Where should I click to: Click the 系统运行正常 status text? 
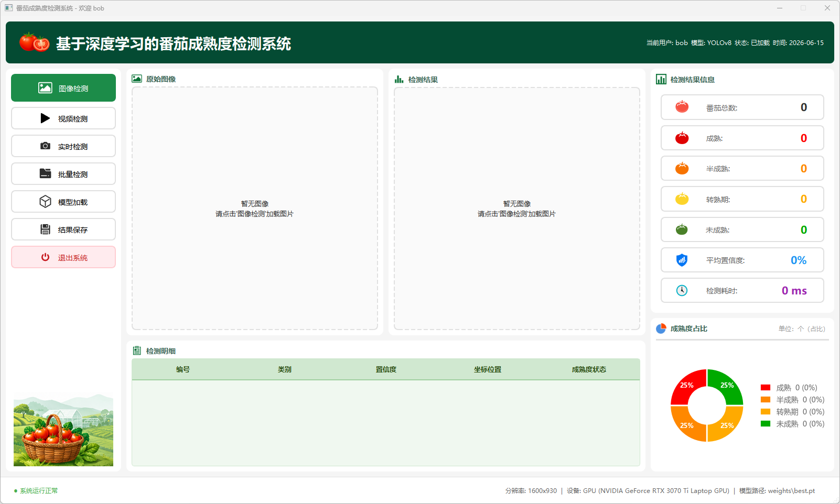tap(39, 491)
